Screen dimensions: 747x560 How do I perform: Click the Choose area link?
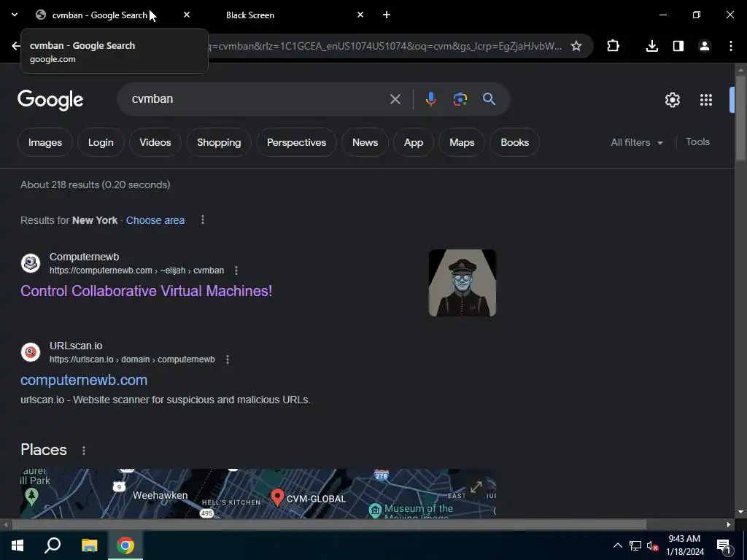click(155, 220)
